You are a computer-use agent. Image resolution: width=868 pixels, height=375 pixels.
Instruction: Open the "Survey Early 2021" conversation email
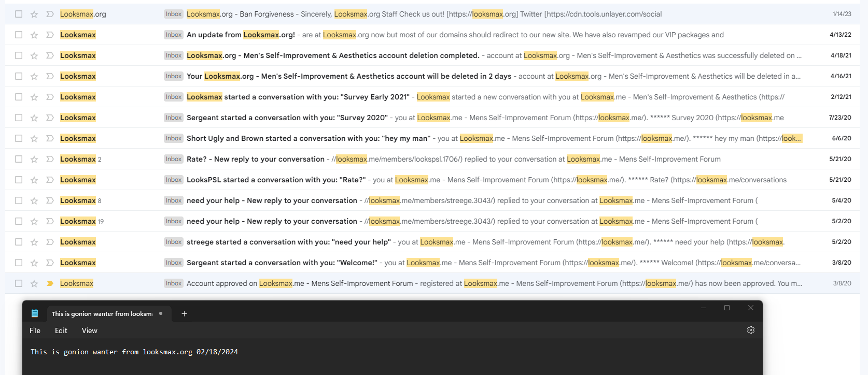pyautogui.click(x=432, y=97)
